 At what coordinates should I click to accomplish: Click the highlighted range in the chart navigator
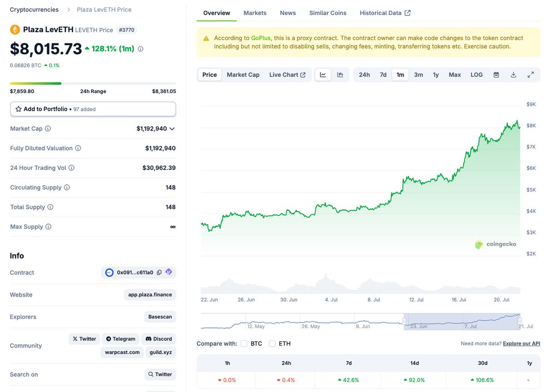pos(462,322)
